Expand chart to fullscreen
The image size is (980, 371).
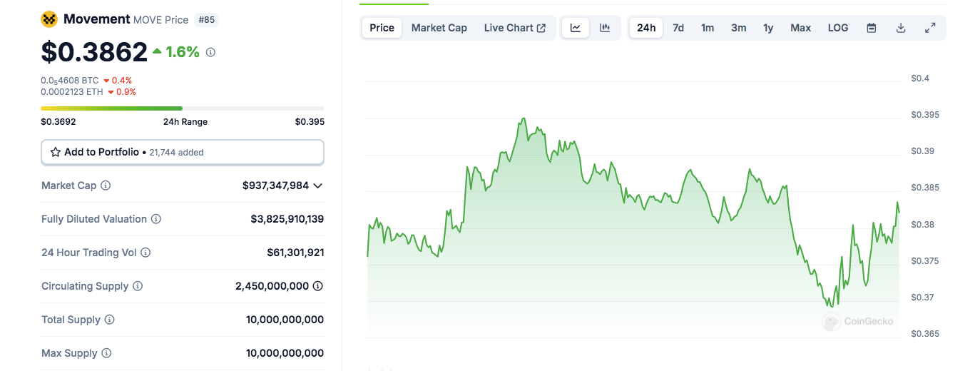coord(930,28)
